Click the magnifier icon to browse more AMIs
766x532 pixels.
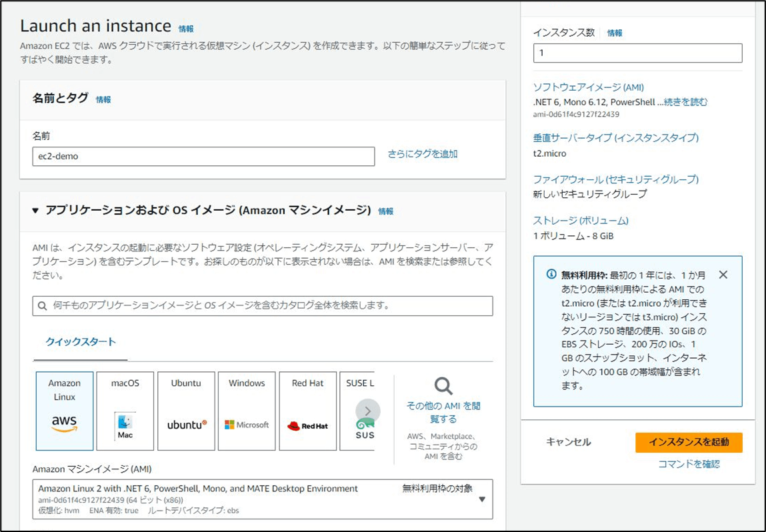443,386
